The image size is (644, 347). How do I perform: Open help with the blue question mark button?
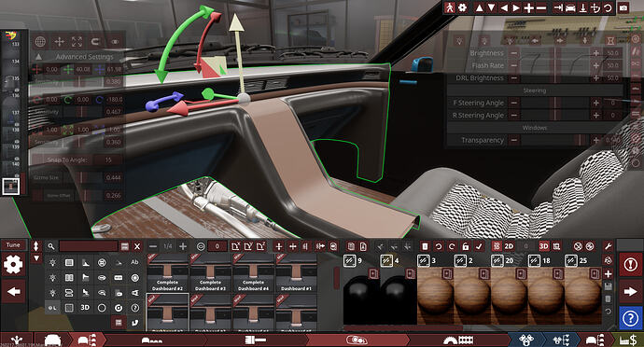click(630, 317)
